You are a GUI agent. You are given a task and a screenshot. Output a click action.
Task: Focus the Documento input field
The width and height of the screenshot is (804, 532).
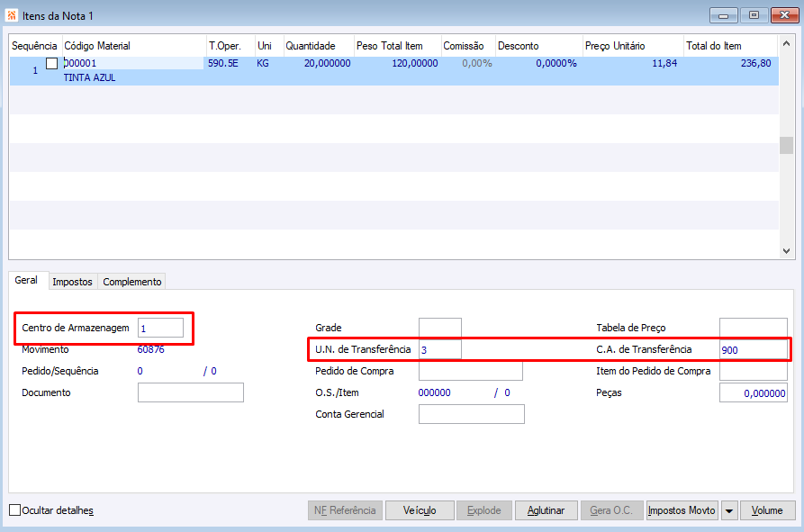tap(191, 392)
